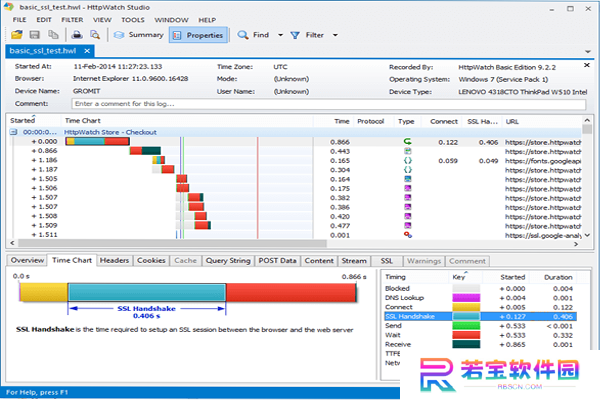
Task: Click the Print Preview magnifier icon
Action: click(x=95, y=35)
